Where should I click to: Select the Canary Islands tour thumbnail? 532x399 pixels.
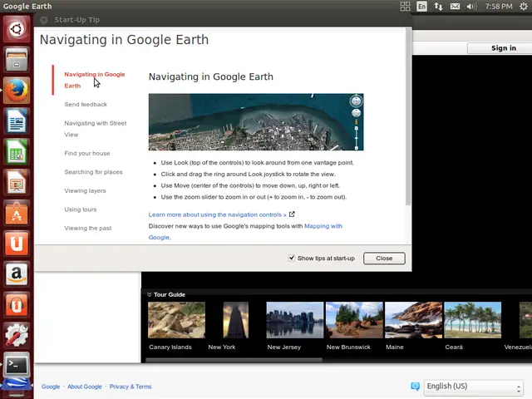[x=176, y=320]
